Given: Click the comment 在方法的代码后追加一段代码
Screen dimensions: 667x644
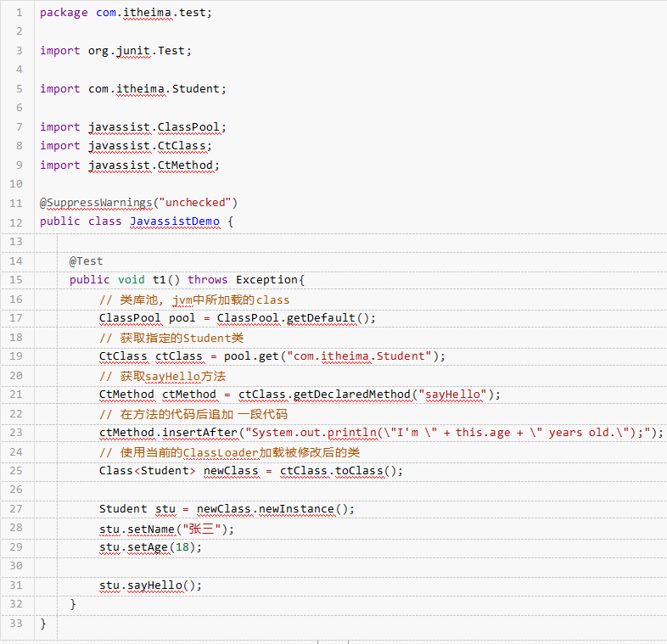Looking at the screenshot, I should click(193, 414).
